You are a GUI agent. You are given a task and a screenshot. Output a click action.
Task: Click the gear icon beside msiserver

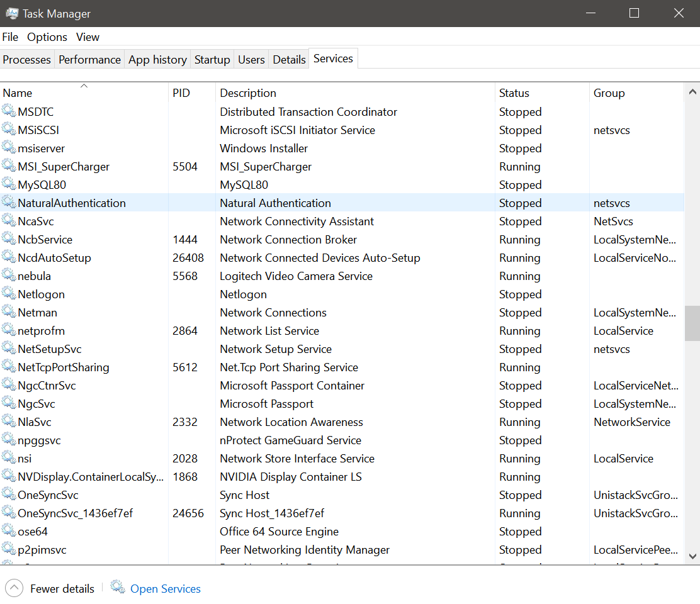[x=9, y=147]
